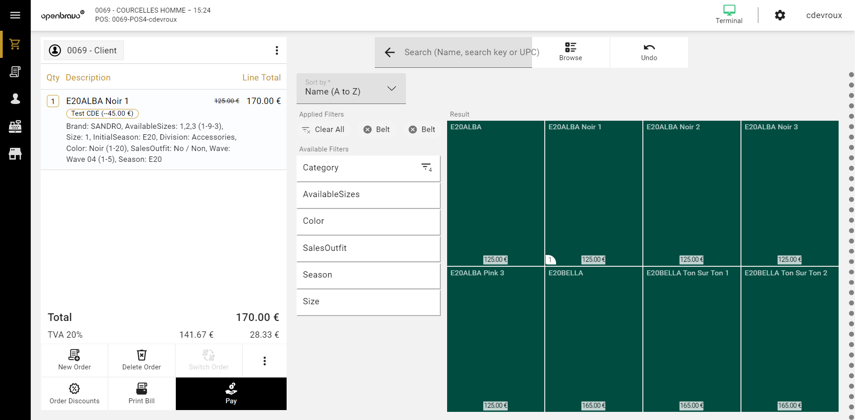Click the shopping cart sidebar icon
This screenshot has height=420, width=868.
(15, 44)
